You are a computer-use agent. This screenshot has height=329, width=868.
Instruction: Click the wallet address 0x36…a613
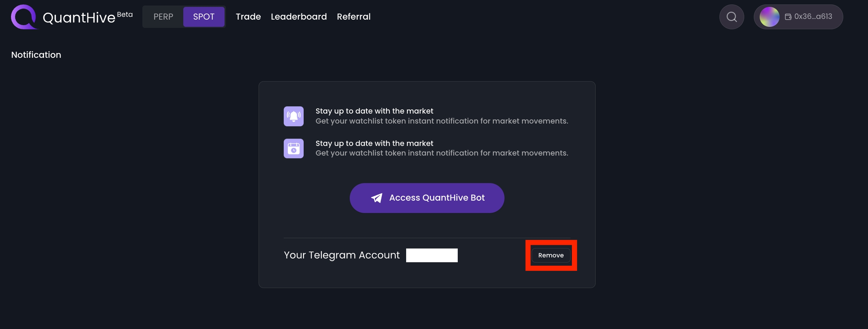click(x=813, y=17)
